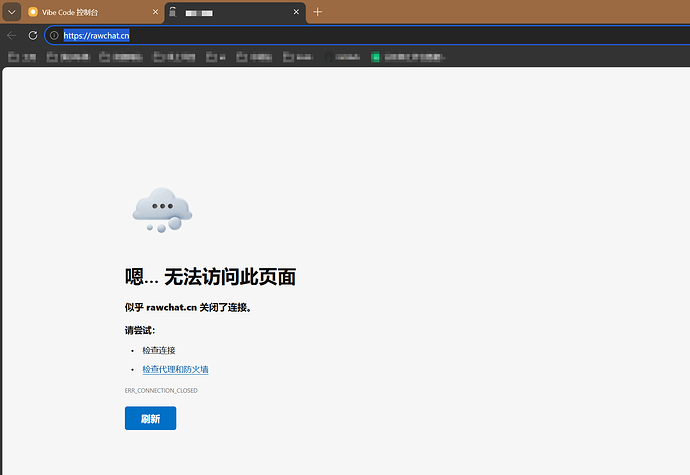Click the cloud error illustration
The width and height of the screenshot is (690, 475).
(x=162, y=210)
